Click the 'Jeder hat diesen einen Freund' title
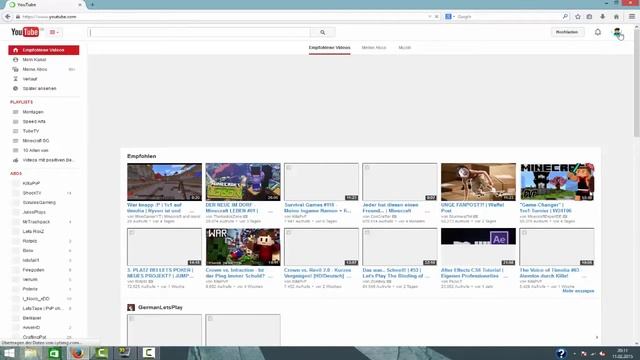The width and height of the screenshot is (640, 360). pyautogui.click(x=390, y=208)
